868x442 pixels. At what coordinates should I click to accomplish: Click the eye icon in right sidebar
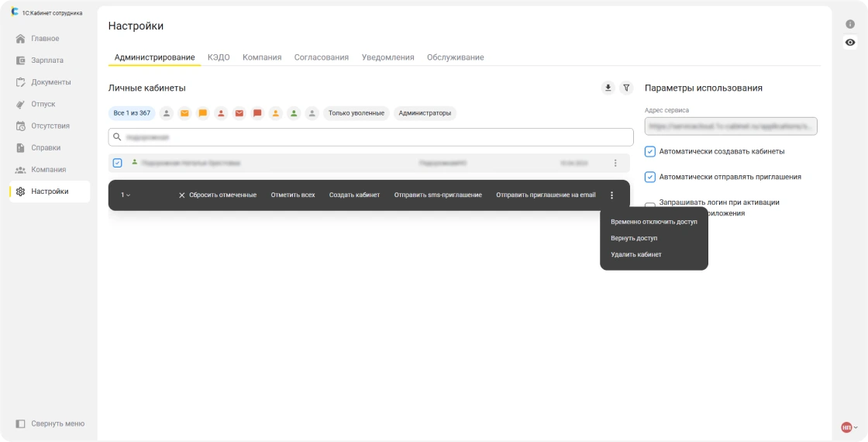click(850, 43)
